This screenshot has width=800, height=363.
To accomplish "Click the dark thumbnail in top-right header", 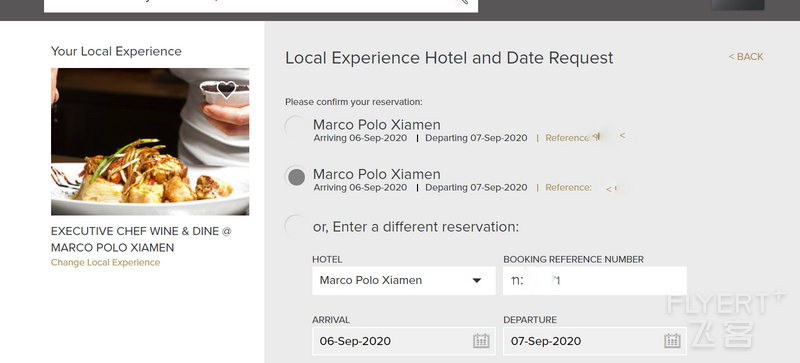I will [x=738, y=5].
